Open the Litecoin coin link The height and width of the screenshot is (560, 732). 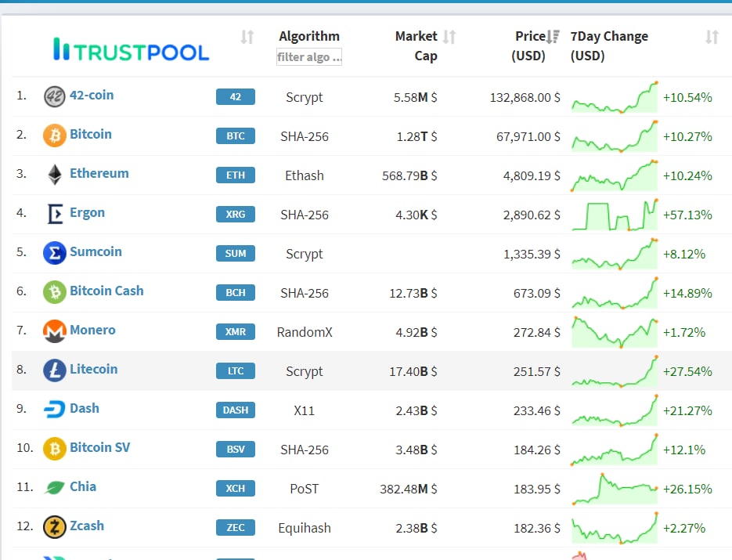pyautogui.click(x=93, y=369)
